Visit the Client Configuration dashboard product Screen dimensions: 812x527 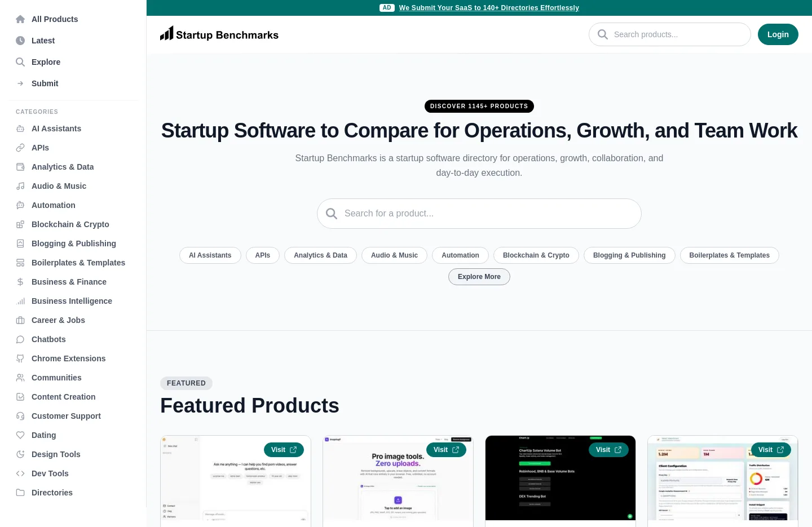[771, 450]
